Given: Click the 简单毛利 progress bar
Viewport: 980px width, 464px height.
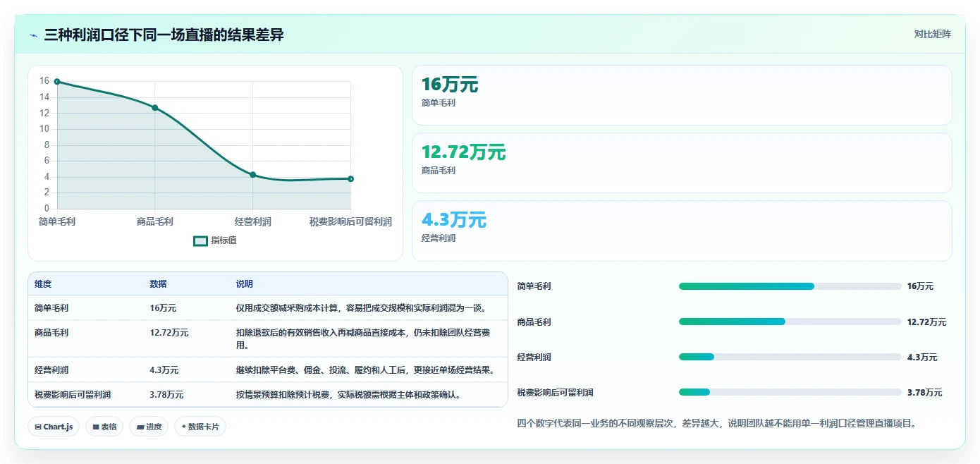Looking at the screenshot, I should point(790,286).
